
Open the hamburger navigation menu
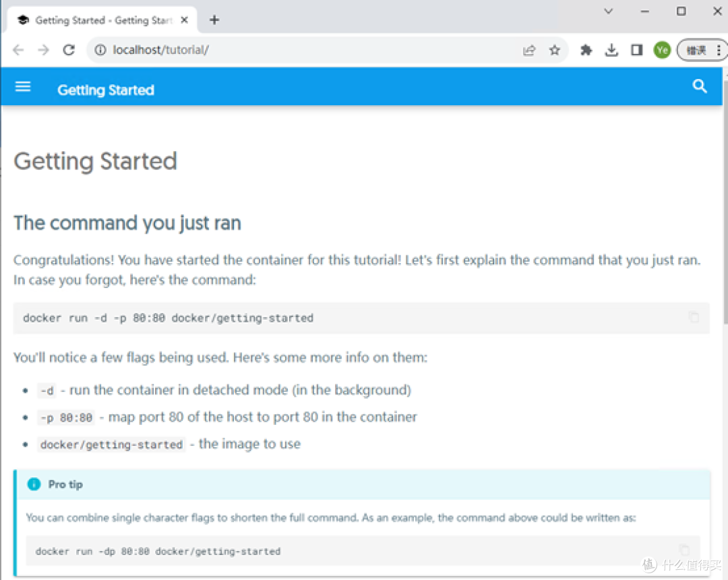[x=22, y=86]
